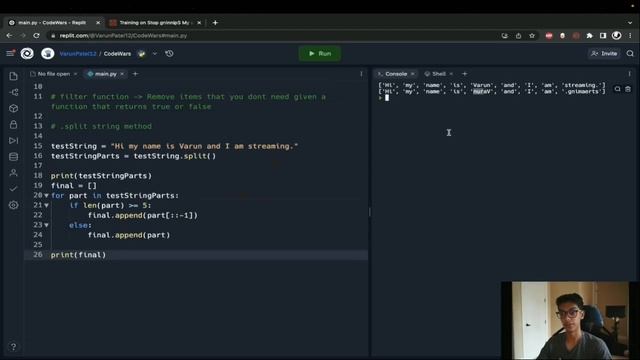The height and width of the screenshot is (360, 640).
Task: Open the Files panel in sidebar
Action: coord(13,76)
